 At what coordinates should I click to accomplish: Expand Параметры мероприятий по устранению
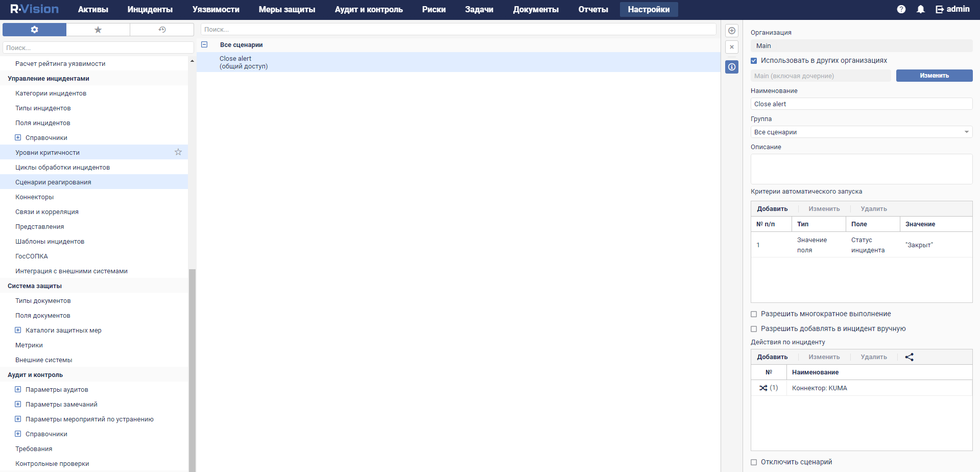(x=18, y=419)
